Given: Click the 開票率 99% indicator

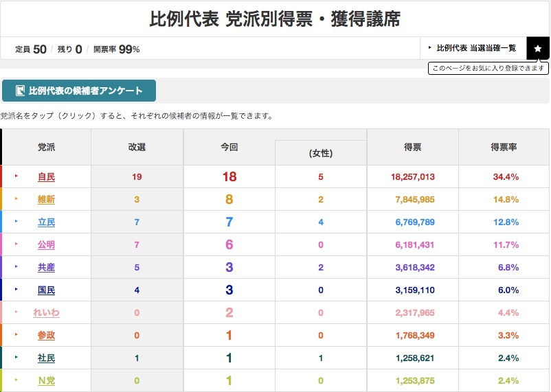Looking at the screenshot, I should pyautogui.click(x=117, y=49).
